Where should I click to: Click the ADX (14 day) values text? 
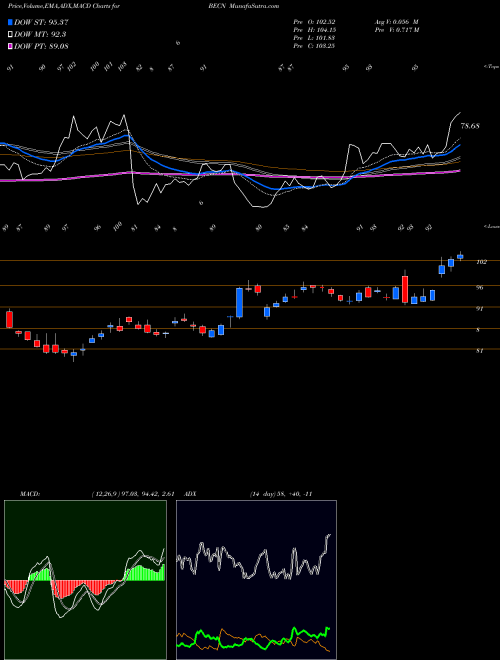tap(280, 494)
